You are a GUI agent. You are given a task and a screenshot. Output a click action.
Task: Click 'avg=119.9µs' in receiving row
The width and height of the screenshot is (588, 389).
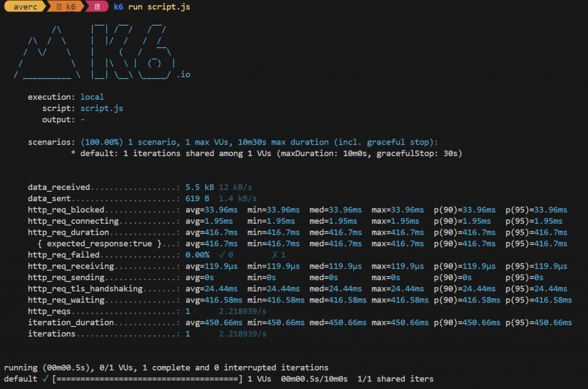point(211,266)
